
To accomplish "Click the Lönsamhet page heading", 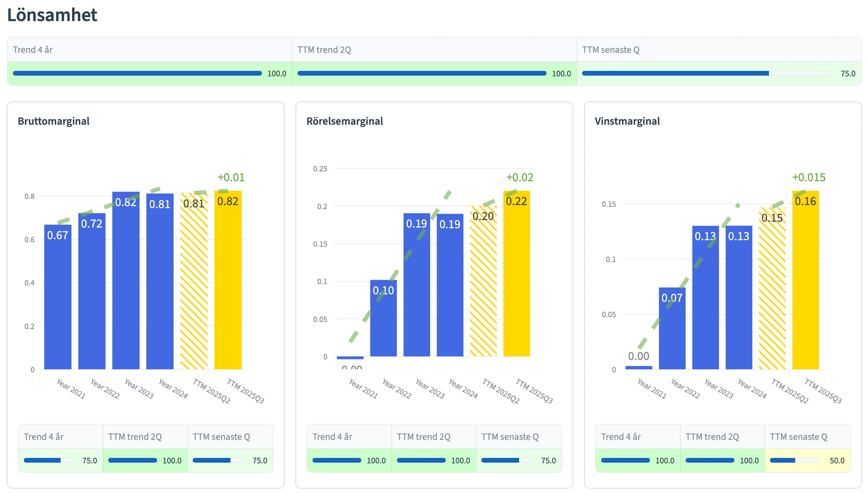I will click(52, 15).
